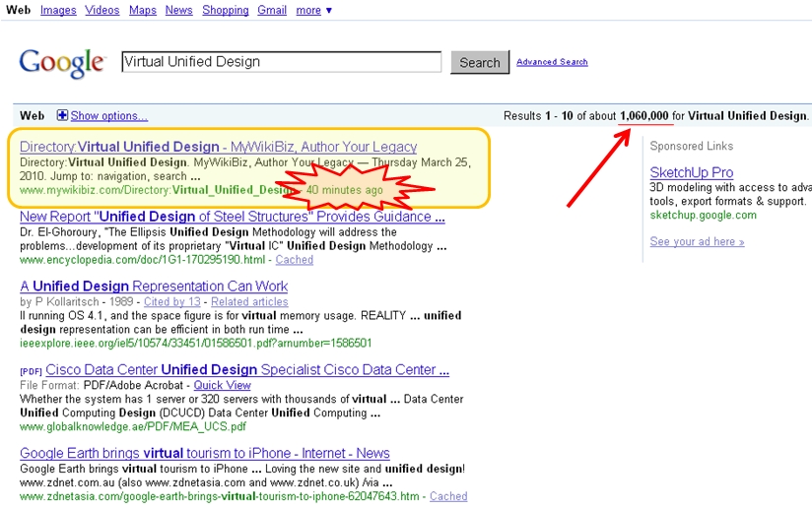The image size is (812, 509).
Task: Click the Google logo
Action: pyautogui.click(x=61, y=62)
